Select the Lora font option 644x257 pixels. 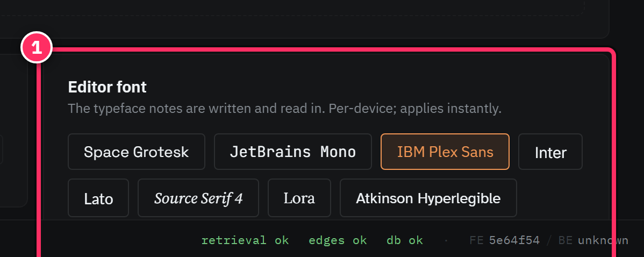299,198
